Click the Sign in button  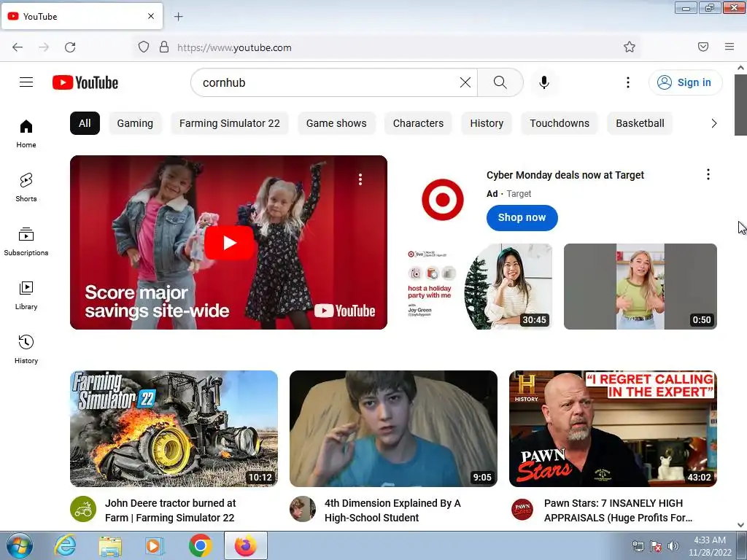tap(685, 82)
